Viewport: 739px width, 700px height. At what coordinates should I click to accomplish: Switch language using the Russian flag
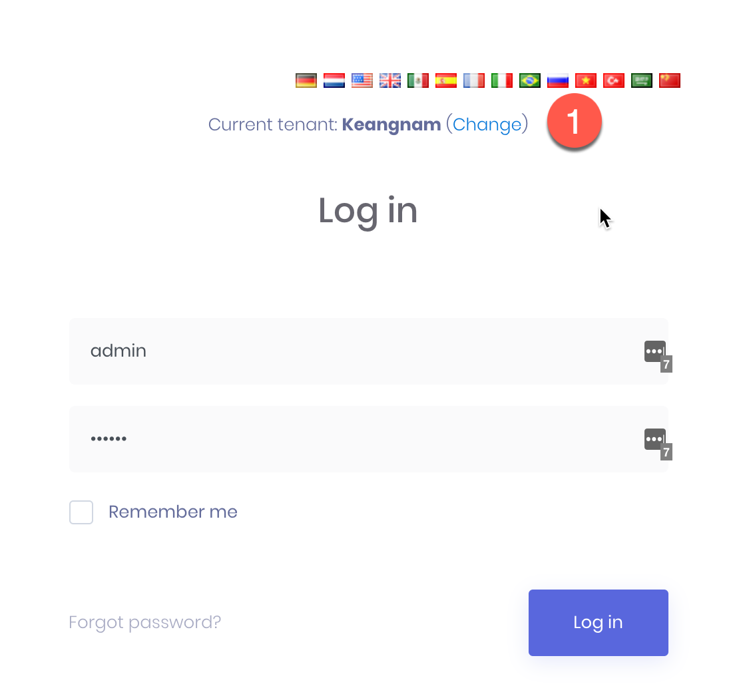coord(558,81)
